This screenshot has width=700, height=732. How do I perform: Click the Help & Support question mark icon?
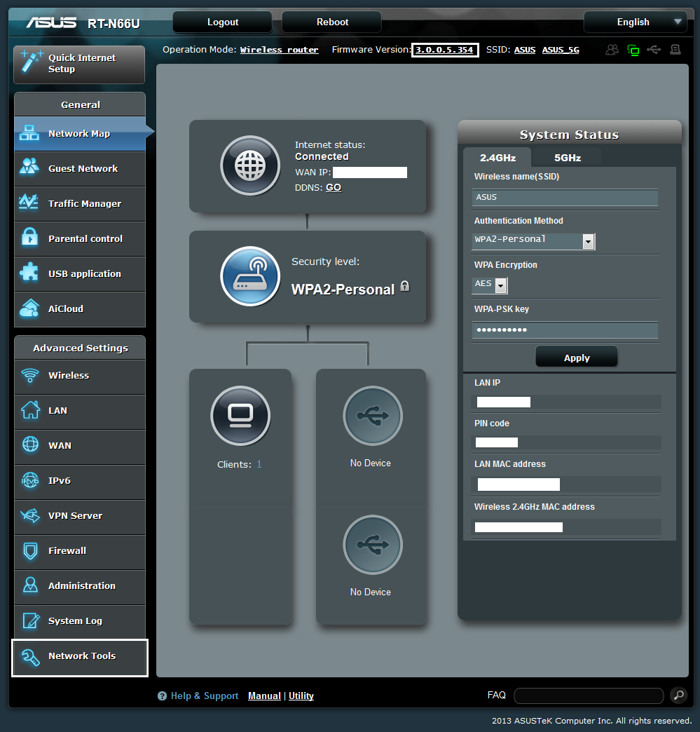pyautogui.click(x=162, y=696)
